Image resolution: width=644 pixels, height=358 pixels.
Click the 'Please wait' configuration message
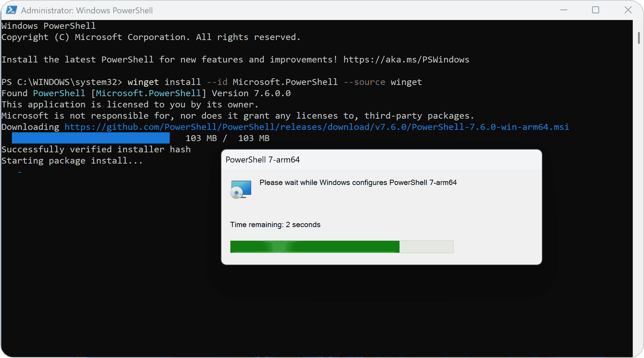(358, 183)
